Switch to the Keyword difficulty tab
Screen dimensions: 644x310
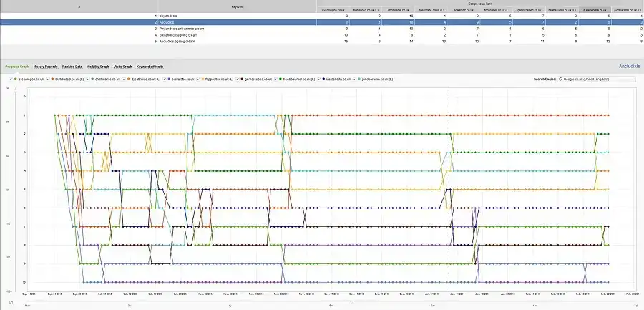tap(150, 66)
